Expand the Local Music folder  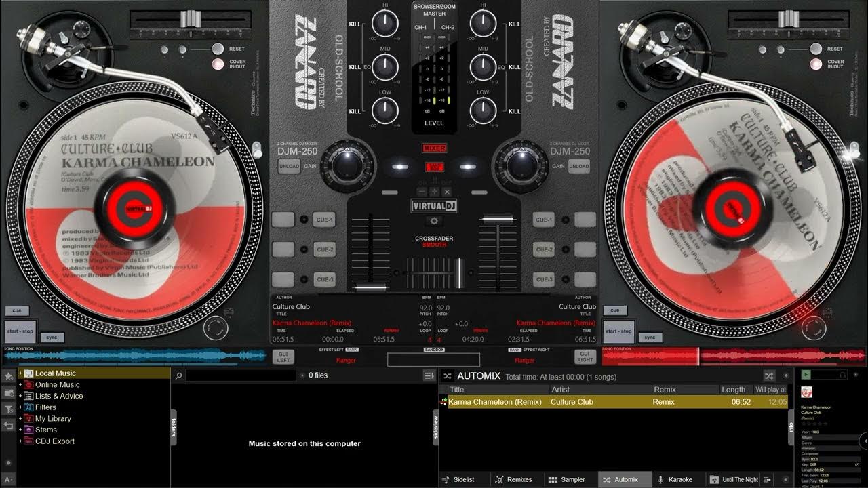pos(20,373)
